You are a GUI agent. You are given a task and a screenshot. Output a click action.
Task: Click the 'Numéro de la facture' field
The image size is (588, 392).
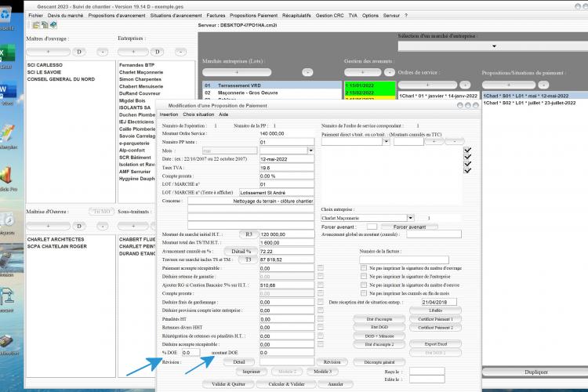pos(404,260)
